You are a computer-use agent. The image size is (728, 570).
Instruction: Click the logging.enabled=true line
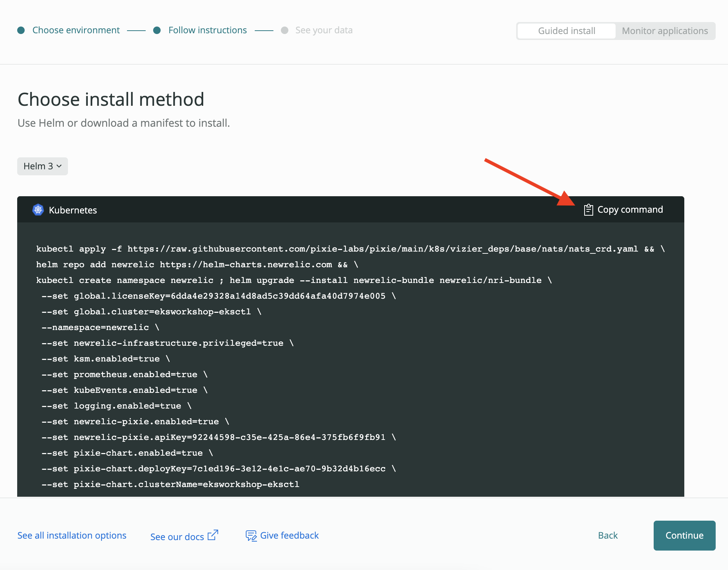coord(117,406)
